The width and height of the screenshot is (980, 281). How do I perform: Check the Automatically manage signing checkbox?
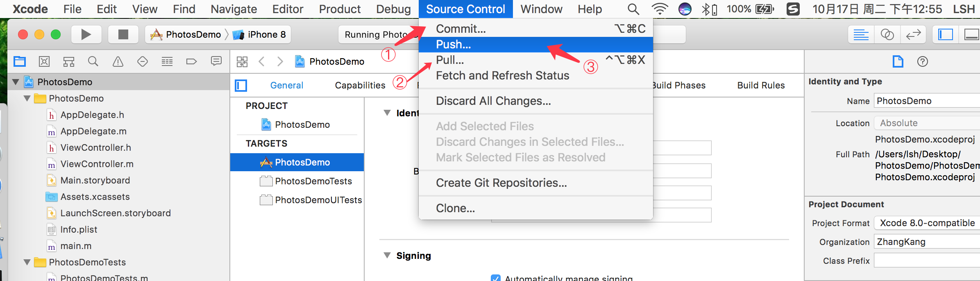click(x=495, y=278)
